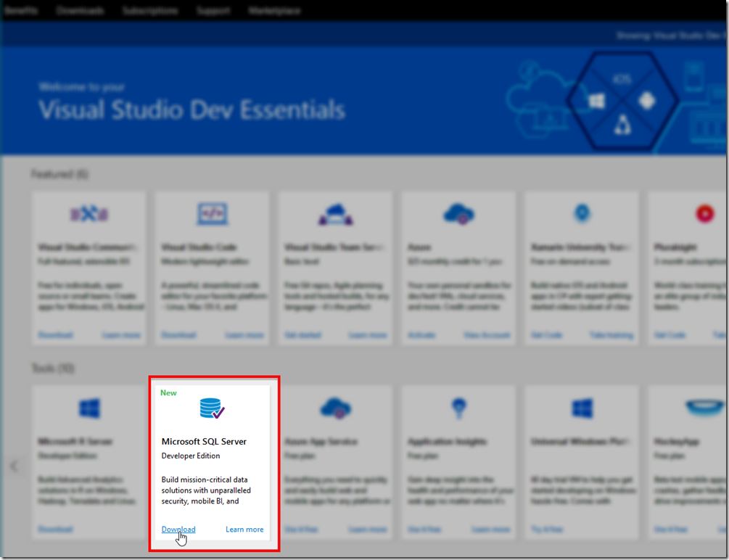
Task: Click the "Developer Edition" subtitle under SQL Server
Action: click(191, 456)
